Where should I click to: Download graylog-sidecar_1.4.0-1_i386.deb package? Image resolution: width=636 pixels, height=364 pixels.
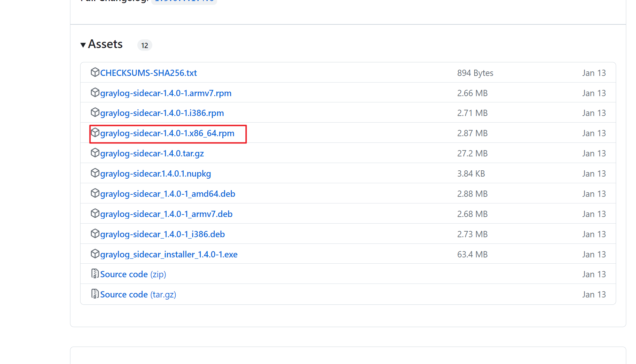click(162, 234)
